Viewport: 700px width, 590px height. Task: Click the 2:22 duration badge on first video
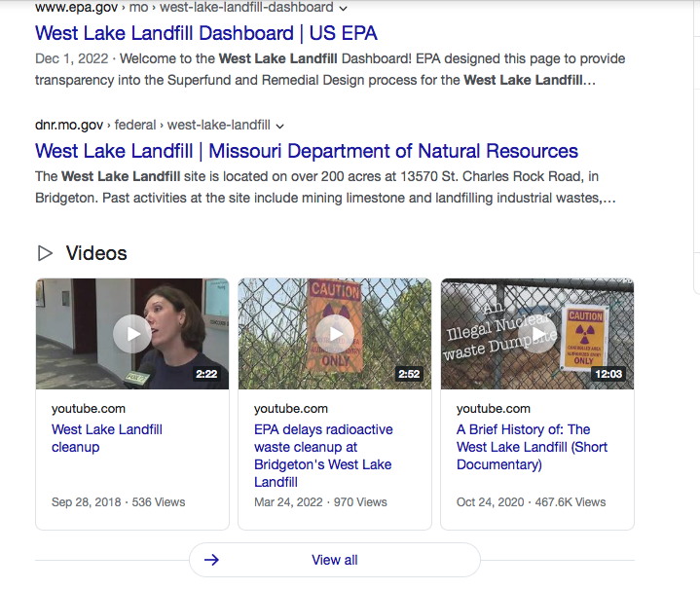206,374
